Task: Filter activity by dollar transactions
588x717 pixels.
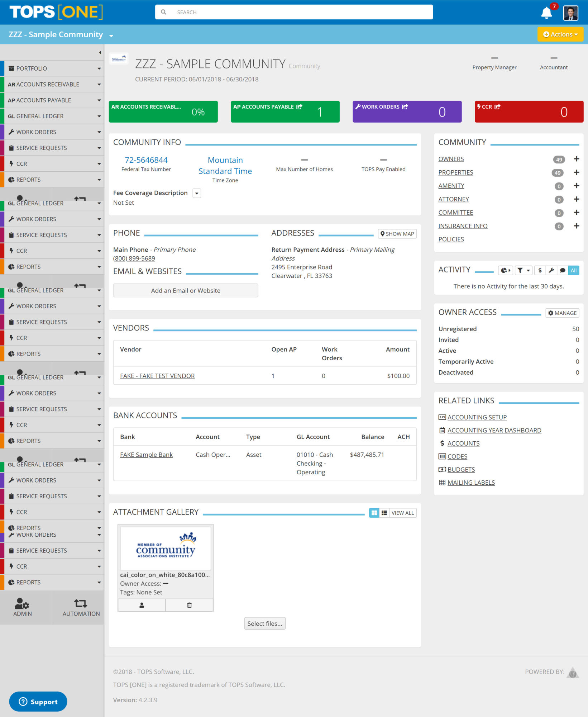Action: [x=540, y=270]
